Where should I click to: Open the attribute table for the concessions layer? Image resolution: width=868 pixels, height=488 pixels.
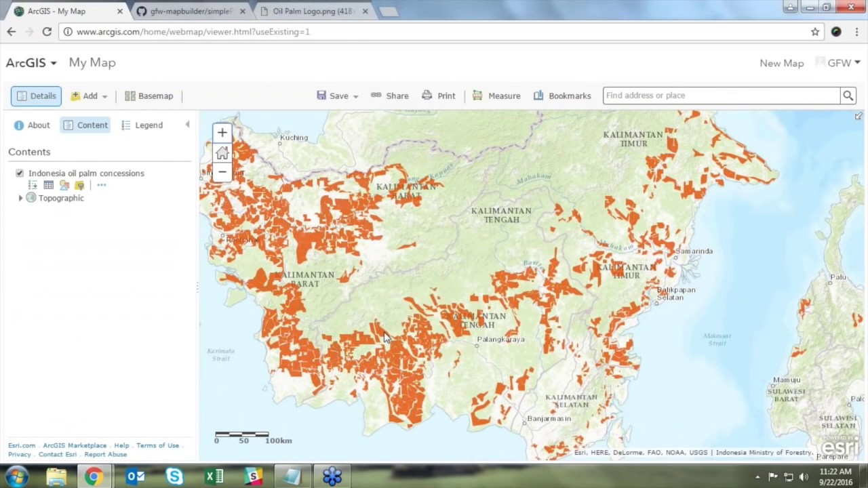point(49,185)
